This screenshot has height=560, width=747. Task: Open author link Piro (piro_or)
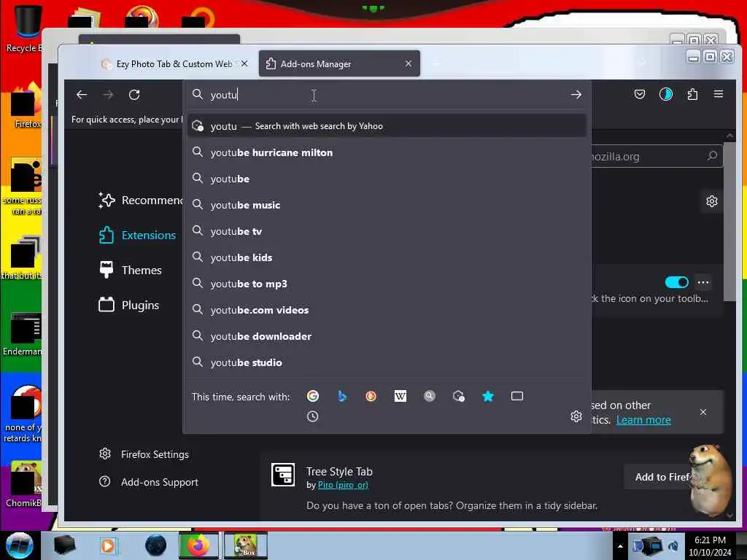(x=343, y=485)
